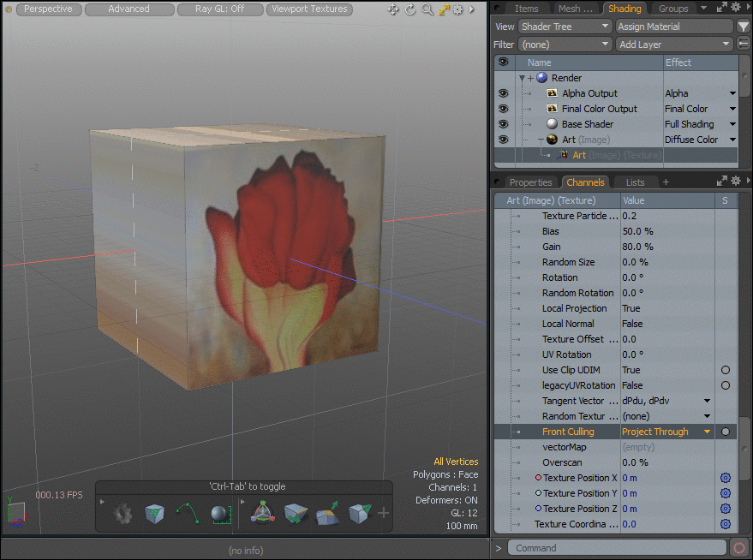This screenshot has width=753, height=560.
Task: Click the viewport pan crosshair icon
Action: click(393, 9)
